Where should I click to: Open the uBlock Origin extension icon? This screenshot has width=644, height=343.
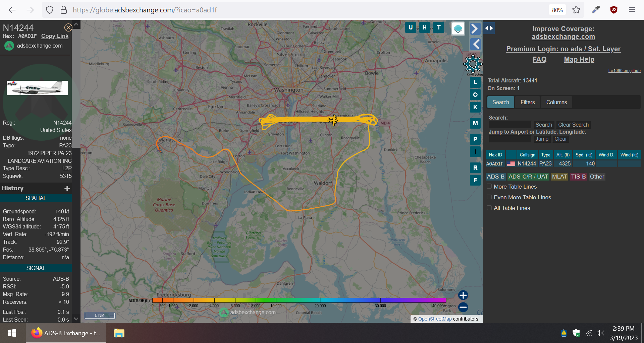coord(614,10)
